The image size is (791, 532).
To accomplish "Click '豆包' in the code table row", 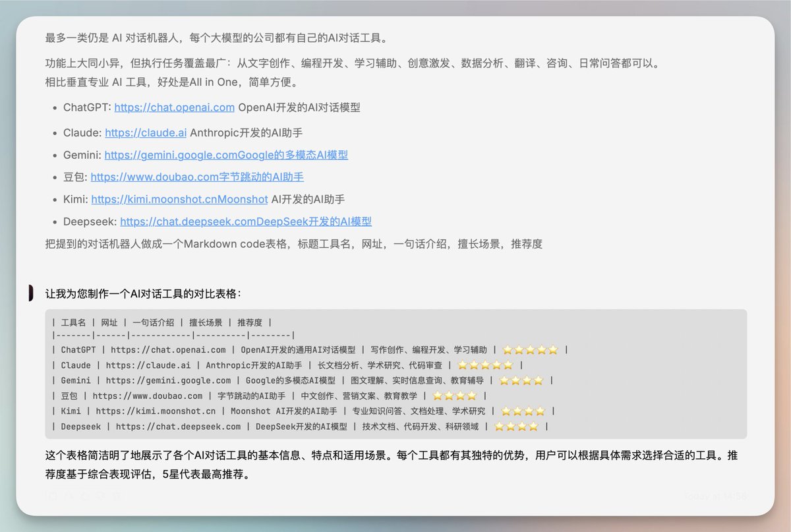I will click(x=69, y=396).
